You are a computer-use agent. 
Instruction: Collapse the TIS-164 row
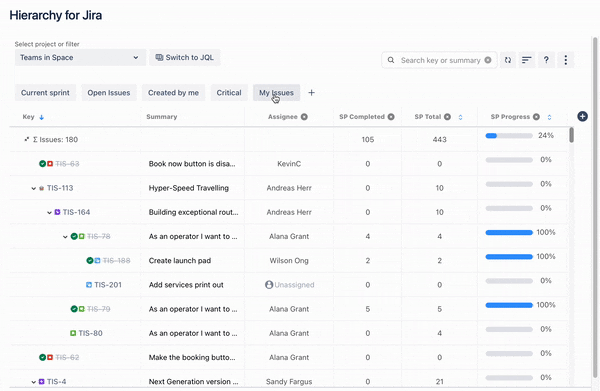click(49, 212)
